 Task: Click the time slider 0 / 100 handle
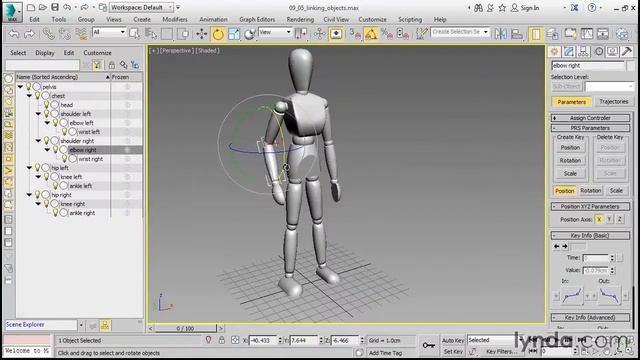click(185, 328)
